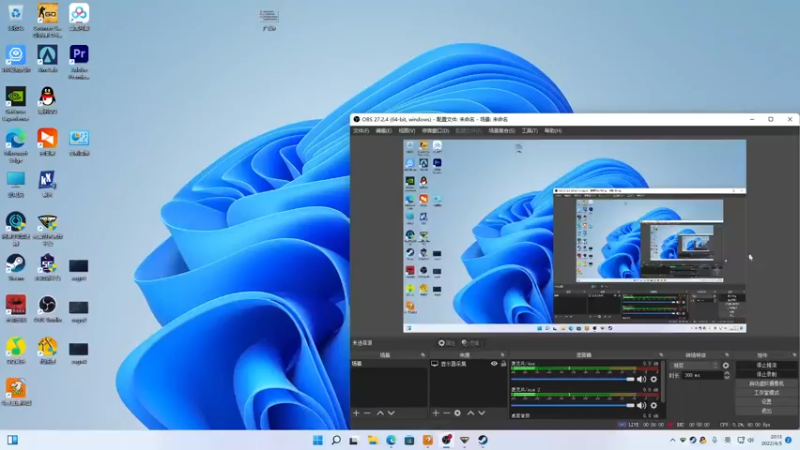
Task: Pop out the sources dock panel
Action: pos(503,355)
